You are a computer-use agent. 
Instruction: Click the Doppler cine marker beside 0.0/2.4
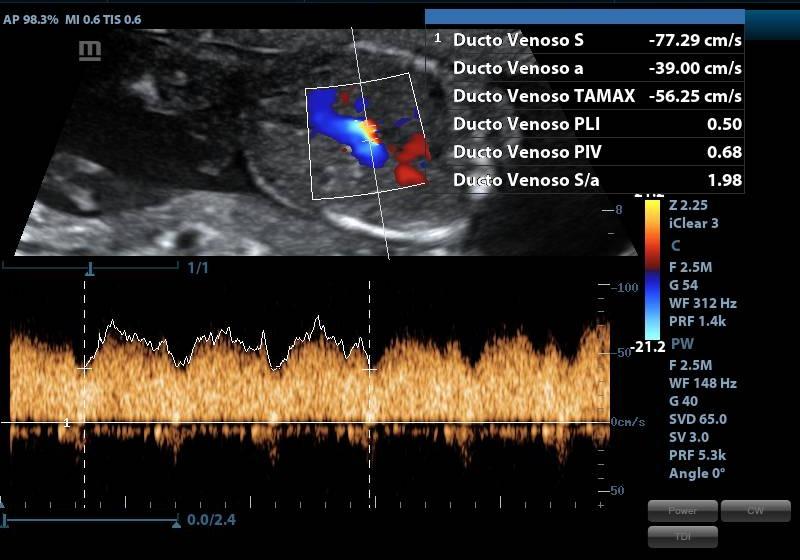(x=176, y=520)
